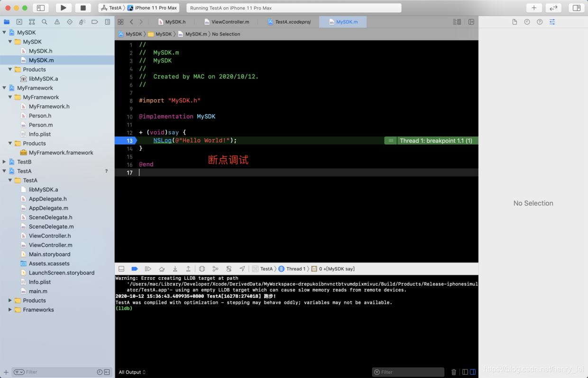Collapse MySDK Products folder
Image resolution: width=588 pixels, height=378 pixels.
click(10, 69)
